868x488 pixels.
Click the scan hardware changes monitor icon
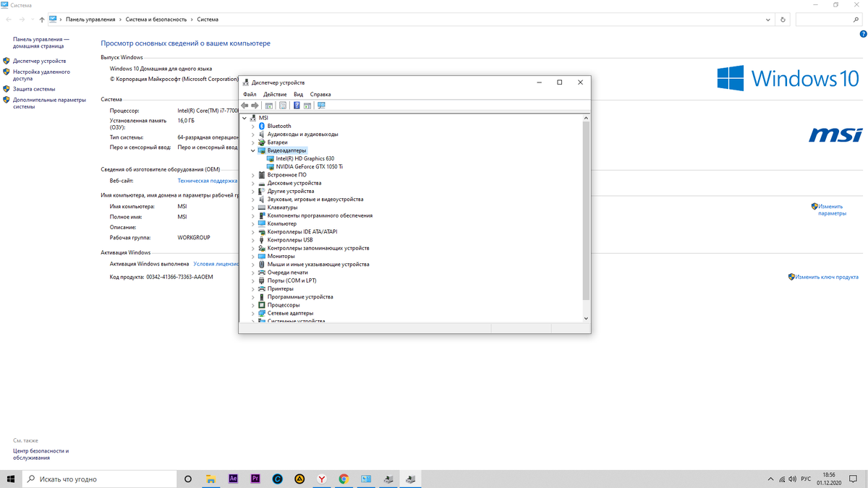tap(321, 106)
